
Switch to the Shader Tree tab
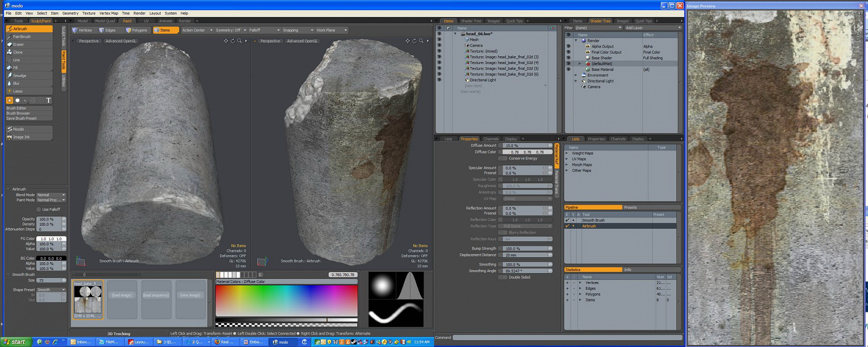[471, 21]
